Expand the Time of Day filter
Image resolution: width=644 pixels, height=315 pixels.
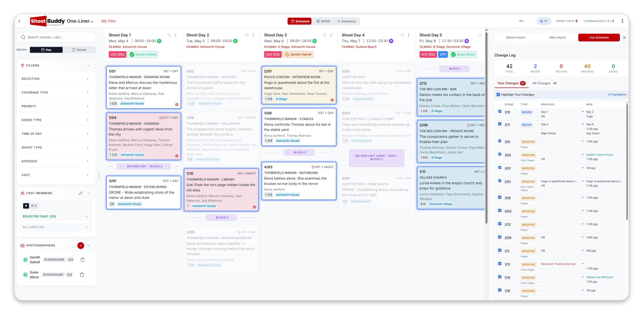[x=56, y=134]
